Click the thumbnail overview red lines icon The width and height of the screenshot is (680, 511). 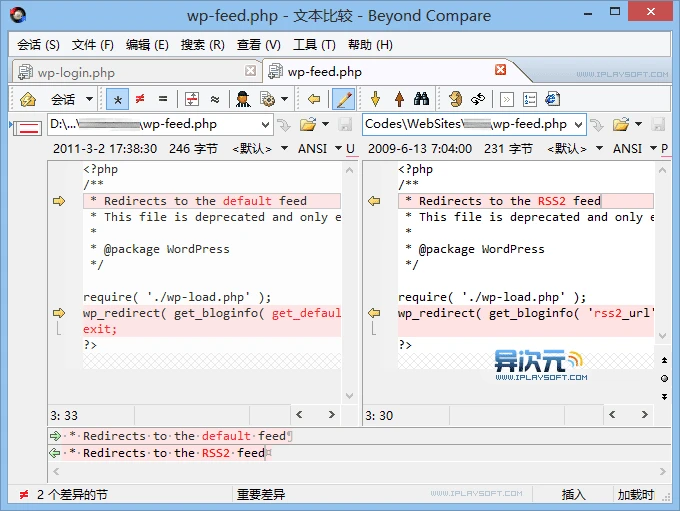(x=27, y=128)
